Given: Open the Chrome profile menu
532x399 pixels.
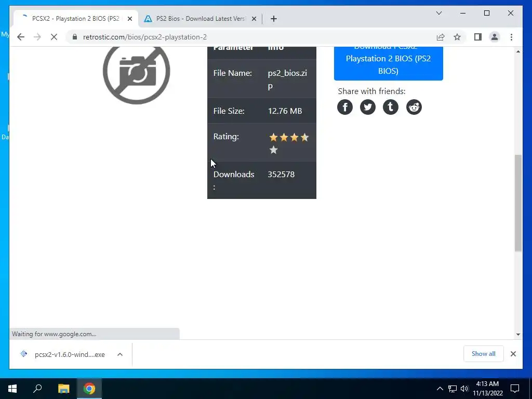Looking at the screenshot, I should (495, 37).
